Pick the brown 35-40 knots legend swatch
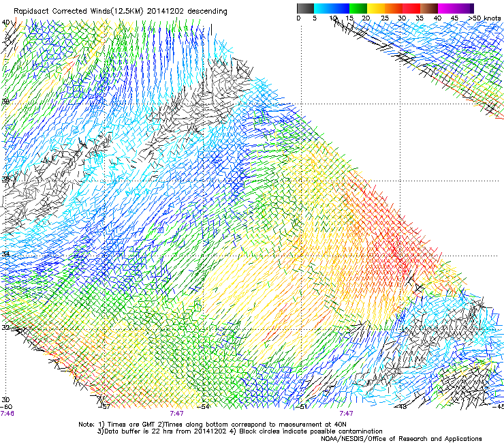Image resolution: width=504 pixels, height=443 pixels. pyautogui.click(x=429, y=8)
